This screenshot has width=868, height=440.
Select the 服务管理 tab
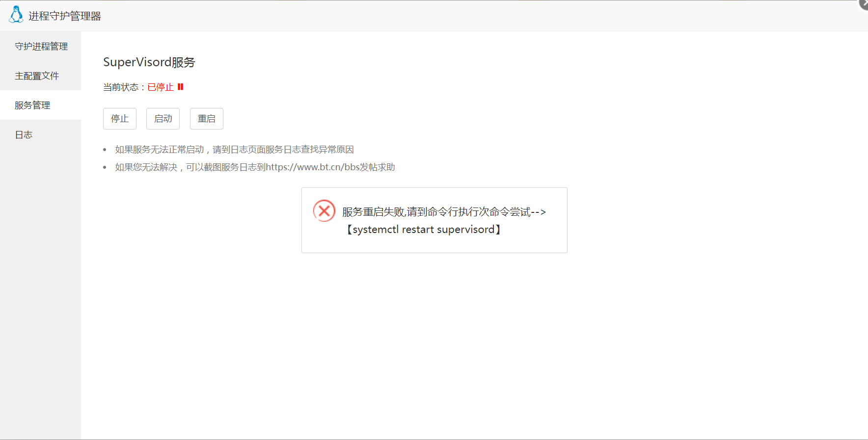(x=41, y=105)
